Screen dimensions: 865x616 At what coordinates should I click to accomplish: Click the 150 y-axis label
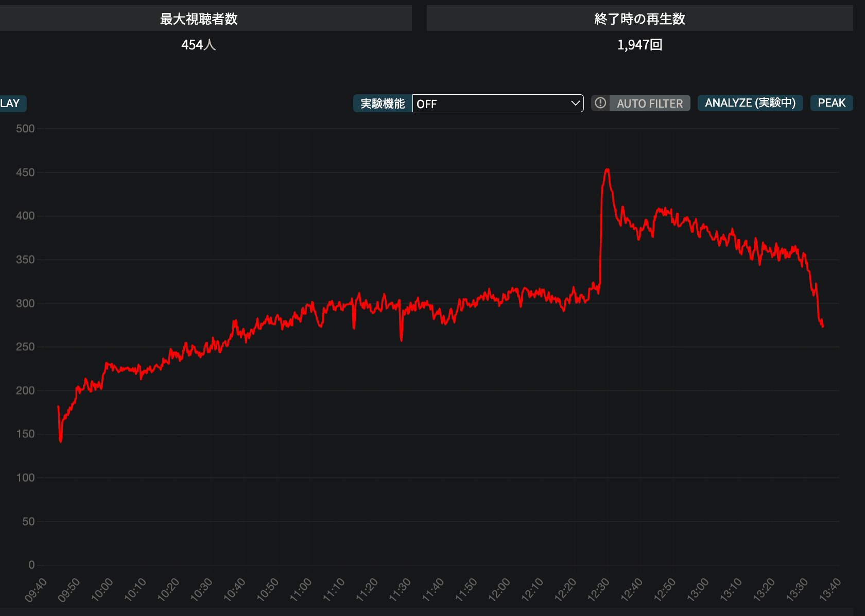pyautogui.click(x=25, y=434)
